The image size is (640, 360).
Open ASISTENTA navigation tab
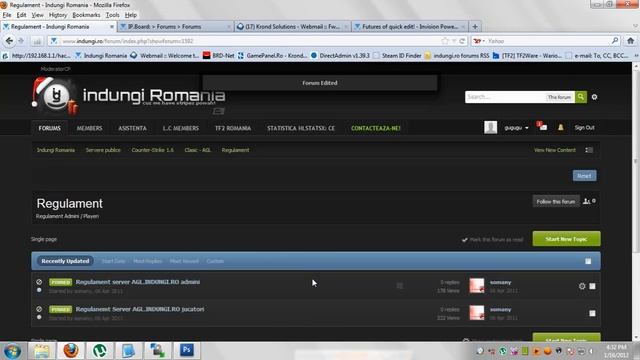click(132, 128)
